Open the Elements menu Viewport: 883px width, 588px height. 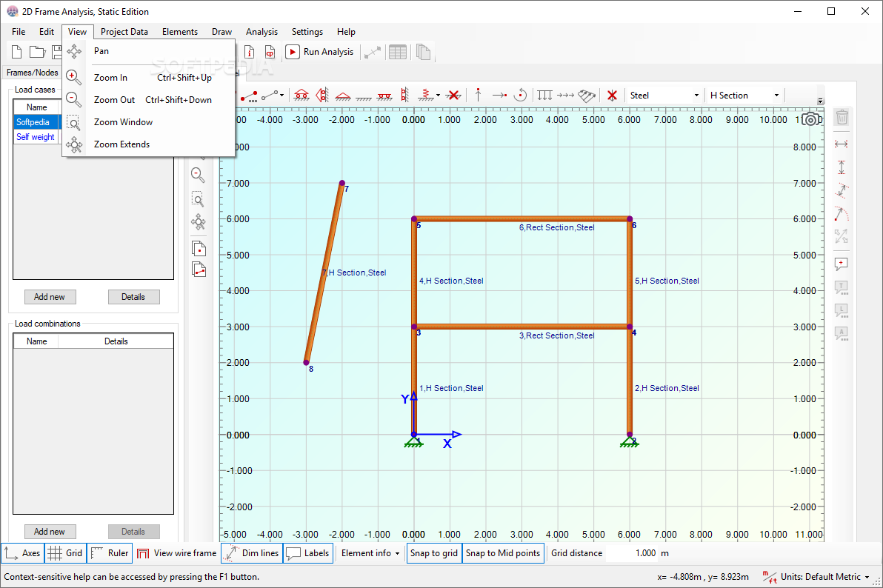pos(180,32)
